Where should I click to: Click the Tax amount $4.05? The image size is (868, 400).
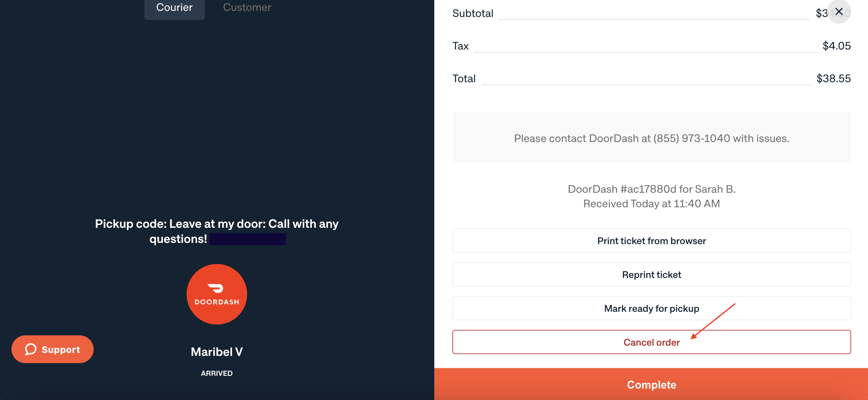[x=836, y=46]
